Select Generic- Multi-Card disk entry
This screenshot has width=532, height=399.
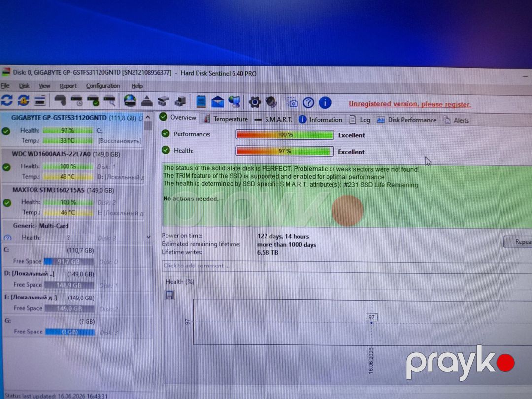(72, 232)
